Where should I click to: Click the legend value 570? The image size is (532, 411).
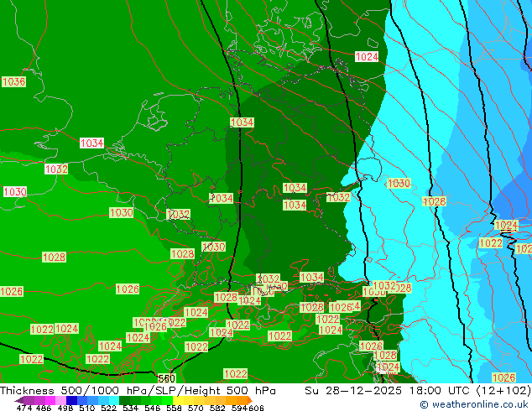click(196, 408)
